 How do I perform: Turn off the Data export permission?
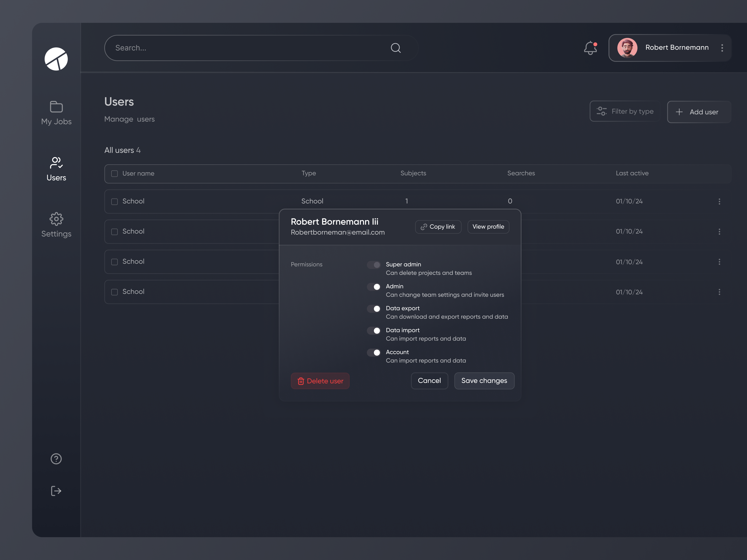click(373, 309)
